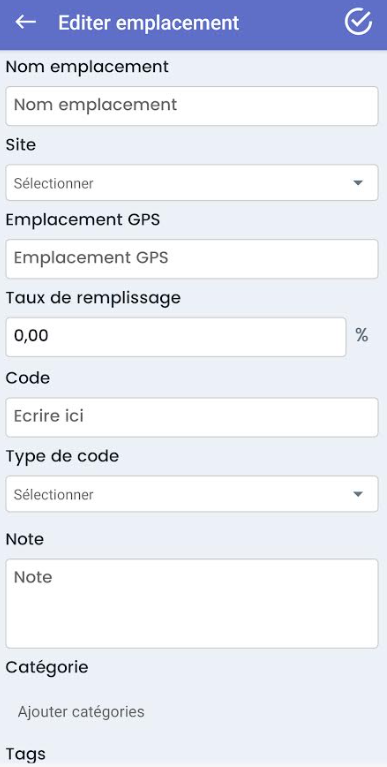
Task: Click the Catégorie section label
Action: (47, 667)
